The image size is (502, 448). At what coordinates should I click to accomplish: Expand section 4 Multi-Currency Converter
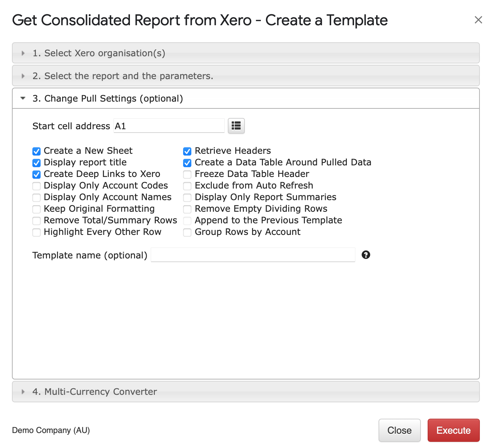(246, 391)
